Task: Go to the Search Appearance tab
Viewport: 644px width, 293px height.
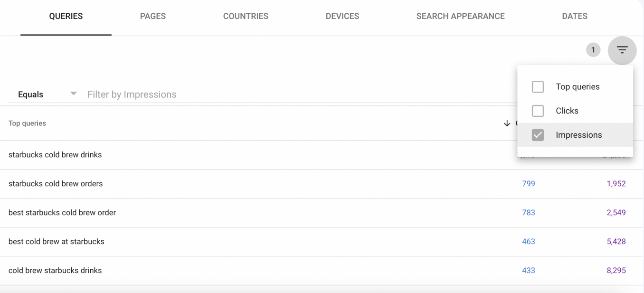Action: click(x=460, y=16)
